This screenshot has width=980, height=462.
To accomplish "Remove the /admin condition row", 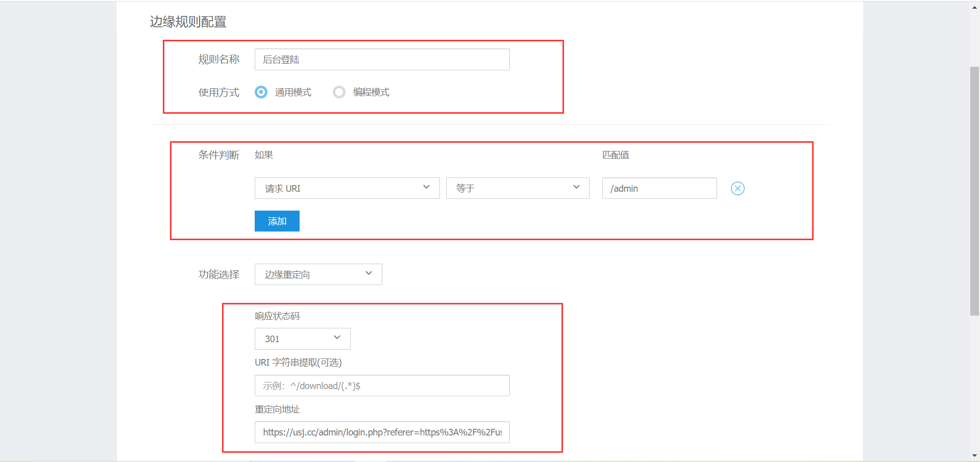I will click(738, 189).
